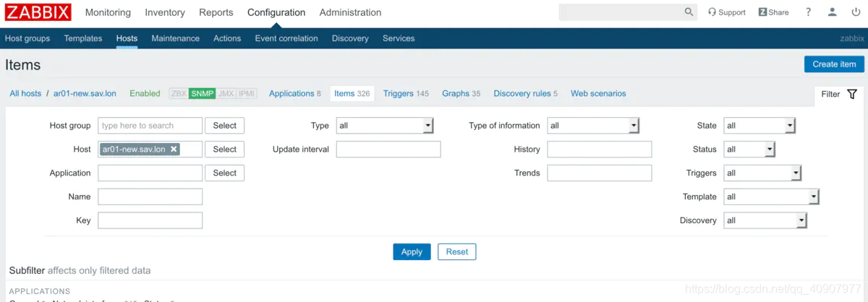Click the Zabbix logo
This screenshot has height=302, width=868.
click(38, 12)
